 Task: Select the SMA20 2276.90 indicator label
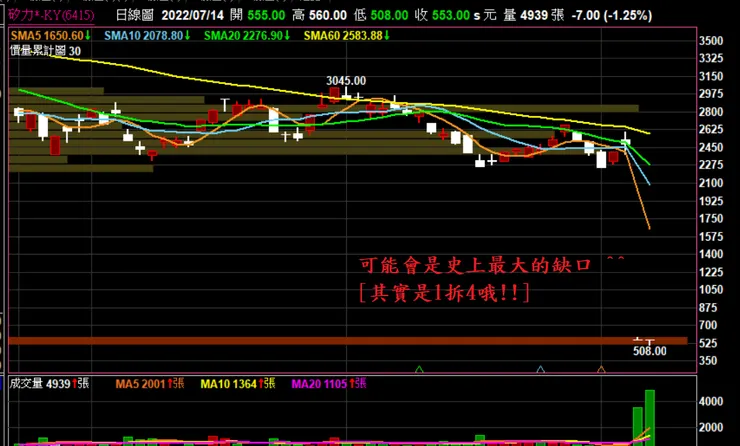[247, 35]
